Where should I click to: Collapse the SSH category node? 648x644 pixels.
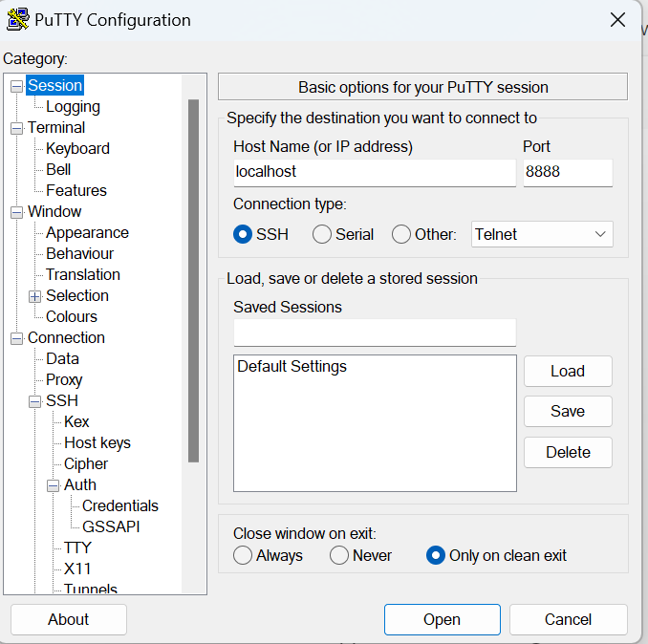click(x=34, y=401)
